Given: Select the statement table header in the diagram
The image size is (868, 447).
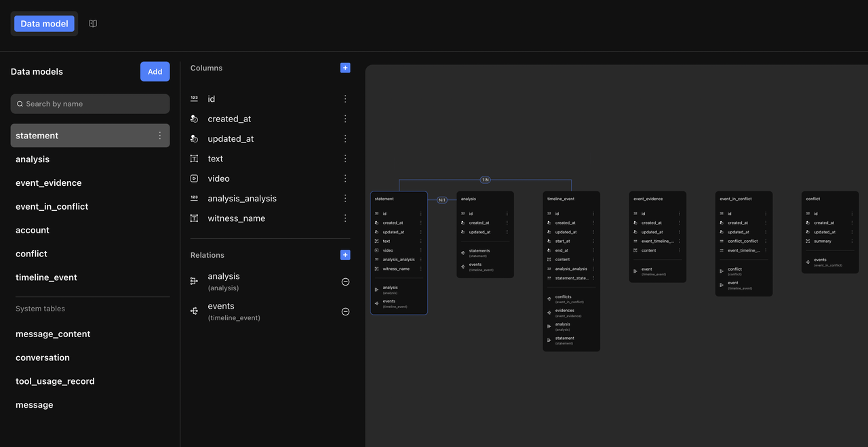Looking at the screenshot, I should click(x=399, y=199).
